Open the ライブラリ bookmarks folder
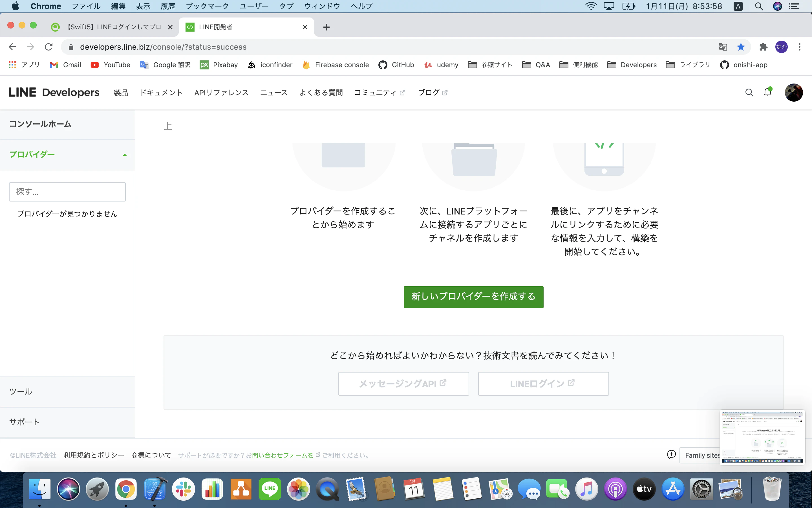This screenshot has width=812, height=508. (x=688, y=65)
